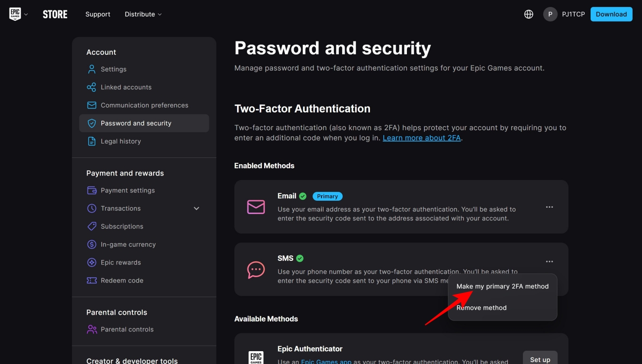This screenshot has width=642, height=364.
Task: Click the In-game currency dollar icon
Action: pyautogui.click(x=91, y=245)
